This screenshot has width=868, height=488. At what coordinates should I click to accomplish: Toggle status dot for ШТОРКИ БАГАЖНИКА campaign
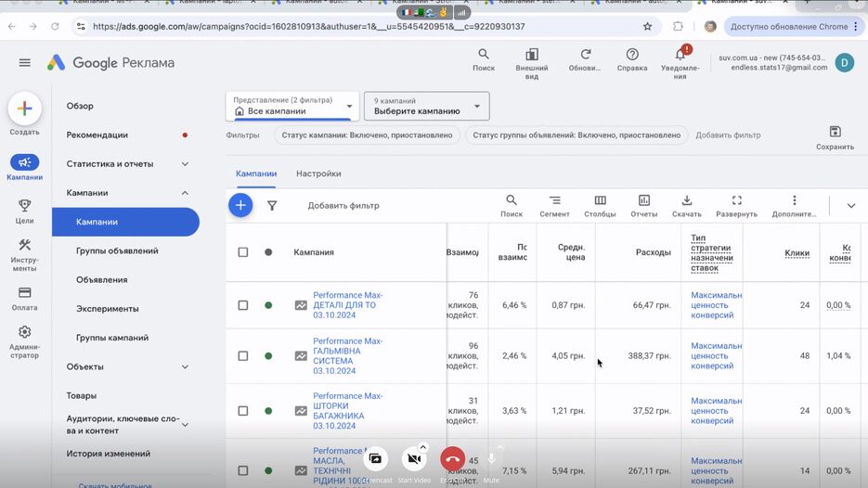coord(268,411)
